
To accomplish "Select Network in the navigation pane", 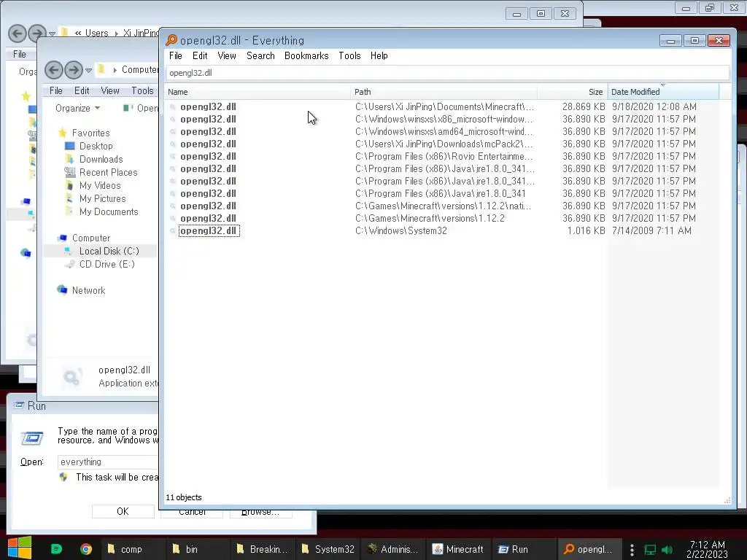I will [88, 290].
